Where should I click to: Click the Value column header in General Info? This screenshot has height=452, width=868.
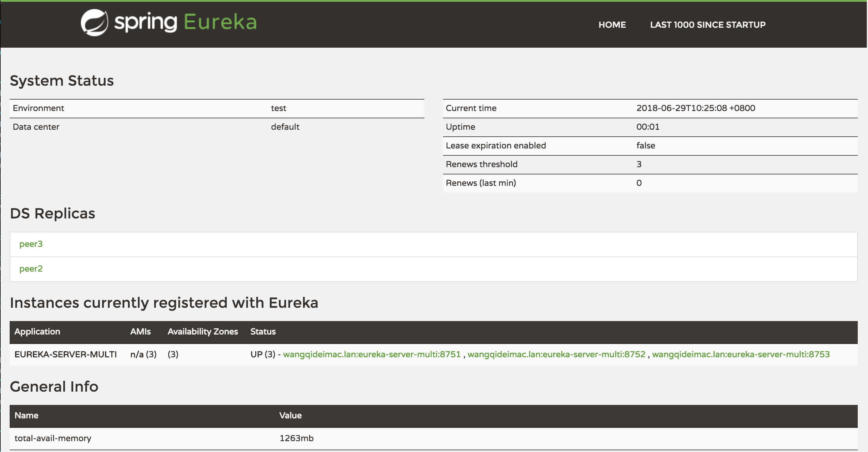pyautogui.click(x=290, y=415)
